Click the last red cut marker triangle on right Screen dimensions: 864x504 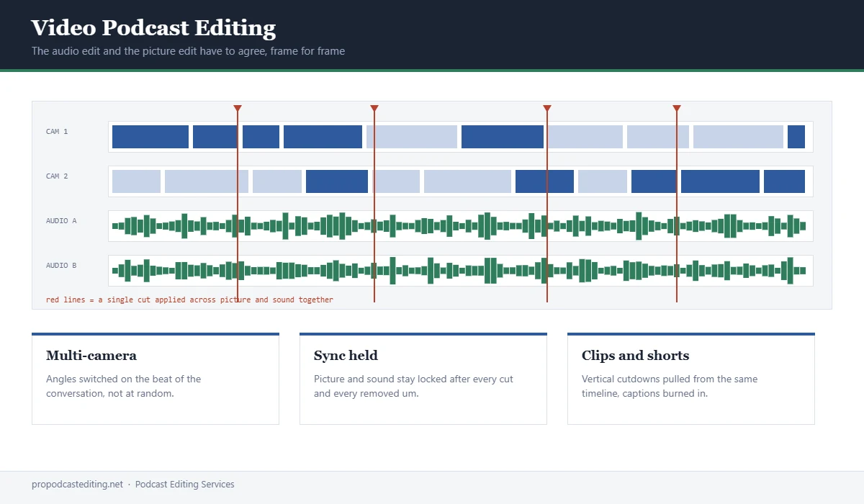(677, 109)
